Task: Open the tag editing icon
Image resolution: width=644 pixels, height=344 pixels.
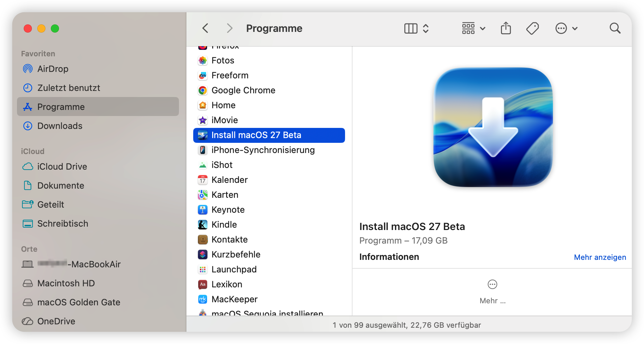Action: 532,28
